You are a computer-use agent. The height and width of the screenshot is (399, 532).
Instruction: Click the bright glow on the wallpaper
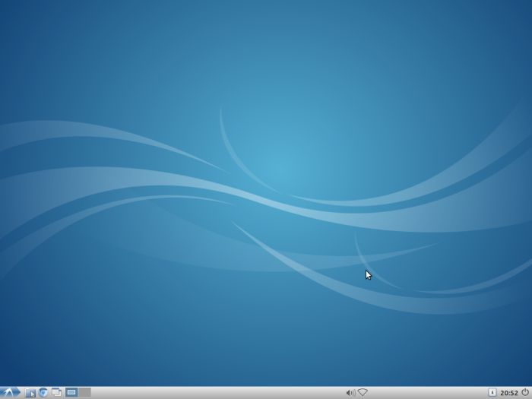coord(280,167)
